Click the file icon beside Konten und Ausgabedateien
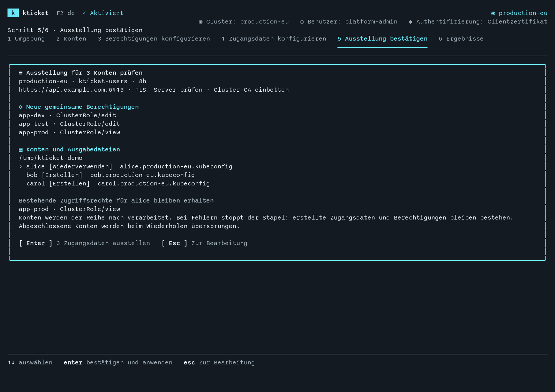 (x=20, y=149)
